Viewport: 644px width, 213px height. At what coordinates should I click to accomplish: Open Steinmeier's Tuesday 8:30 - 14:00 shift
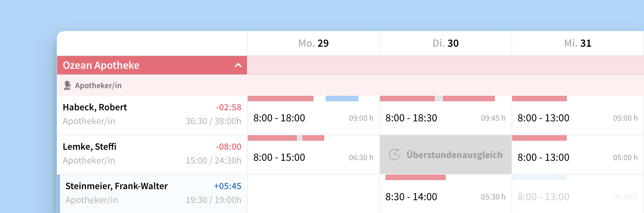click(411, 197)
